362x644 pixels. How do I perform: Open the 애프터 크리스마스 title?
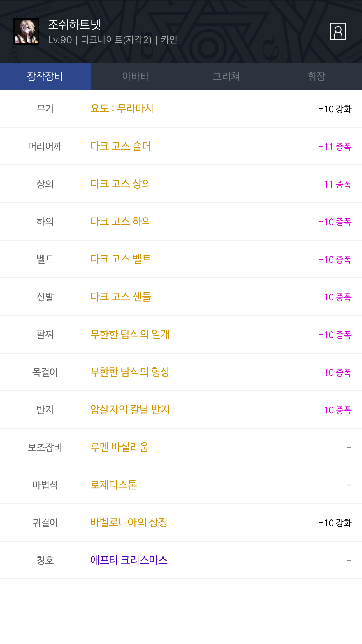[129, 560]
